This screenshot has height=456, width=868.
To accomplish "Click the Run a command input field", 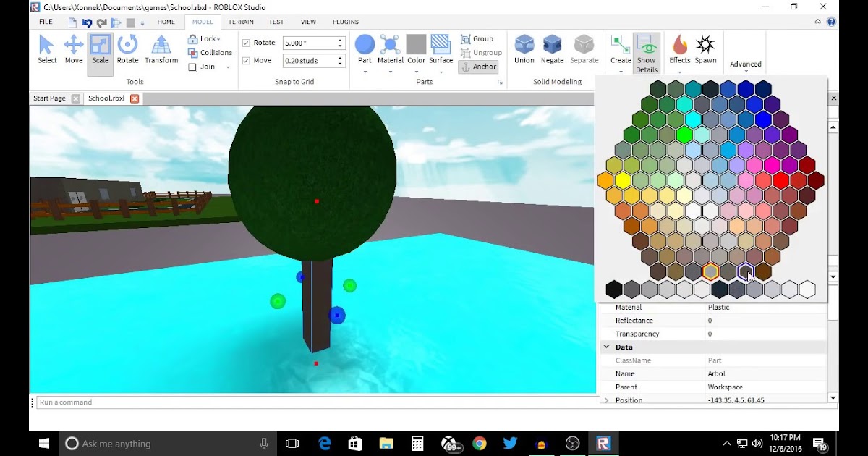I will (x=315, y=402).
